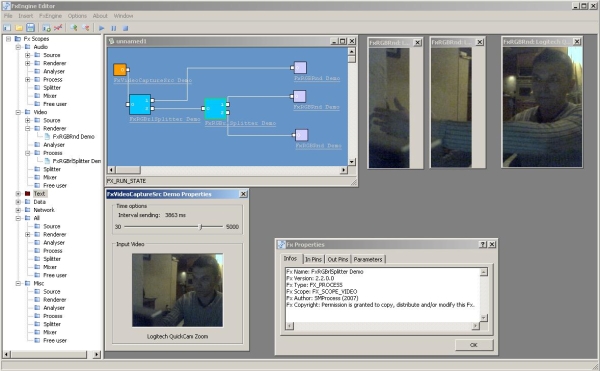Collapse the Process folder under Video
600x371 pixels.
[x=28, y=153]
